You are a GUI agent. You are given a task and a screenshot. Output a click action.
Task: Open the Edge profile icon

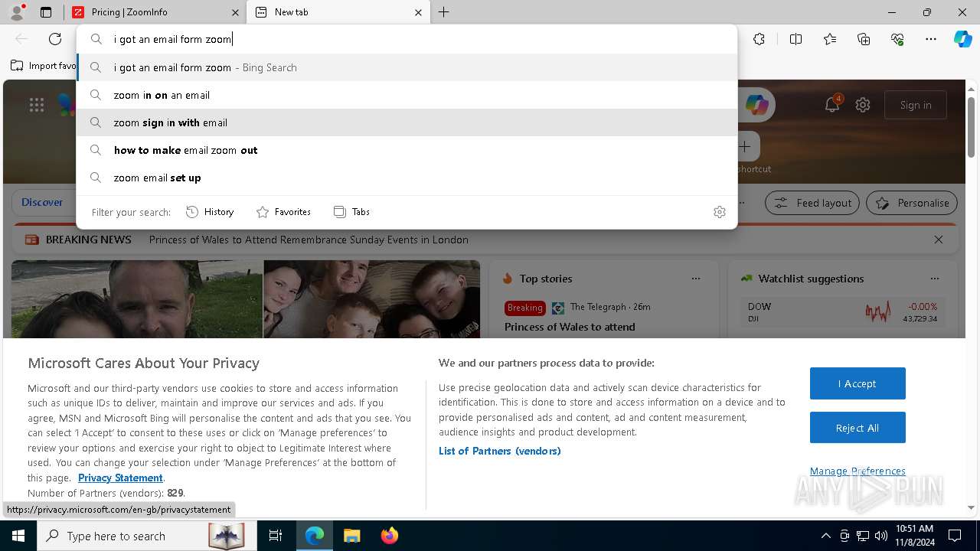[16, 12]
